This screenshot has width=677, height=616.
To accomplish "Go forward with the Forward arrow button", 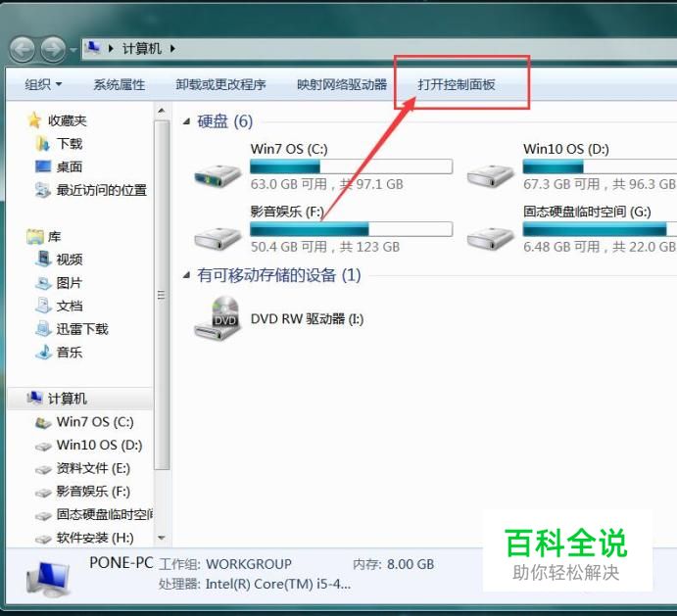I will click(x=53, y=49).
